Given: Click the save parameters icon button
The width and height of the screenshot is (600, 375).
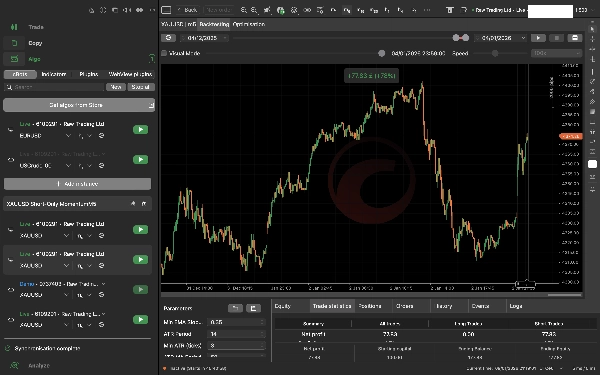Looking at the screenshot, I should point(253,308).
